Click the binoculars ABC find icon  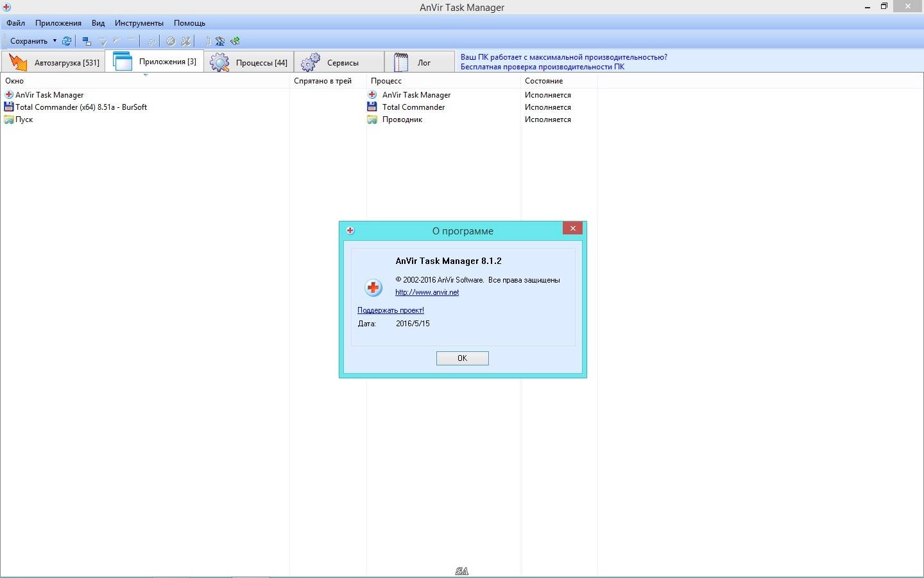(x=220, y=41)
